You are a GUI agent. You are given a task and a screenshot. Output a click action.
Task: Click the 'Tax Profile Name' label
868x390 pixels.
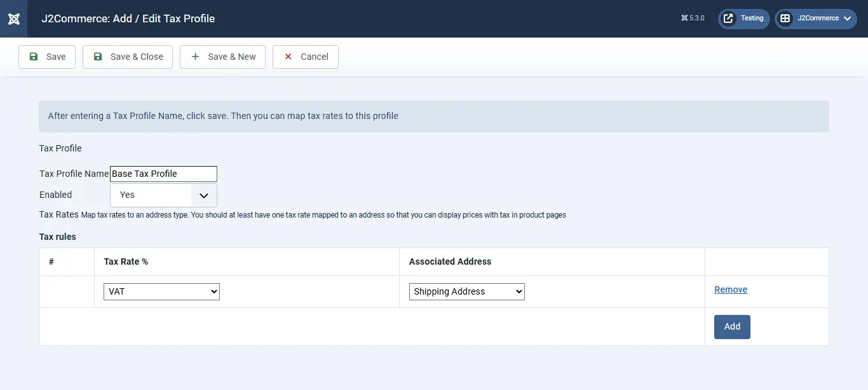point(74,174)
